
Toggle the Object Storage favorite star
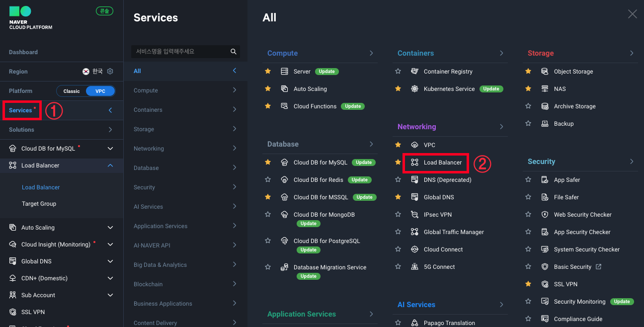click(528, 71)
